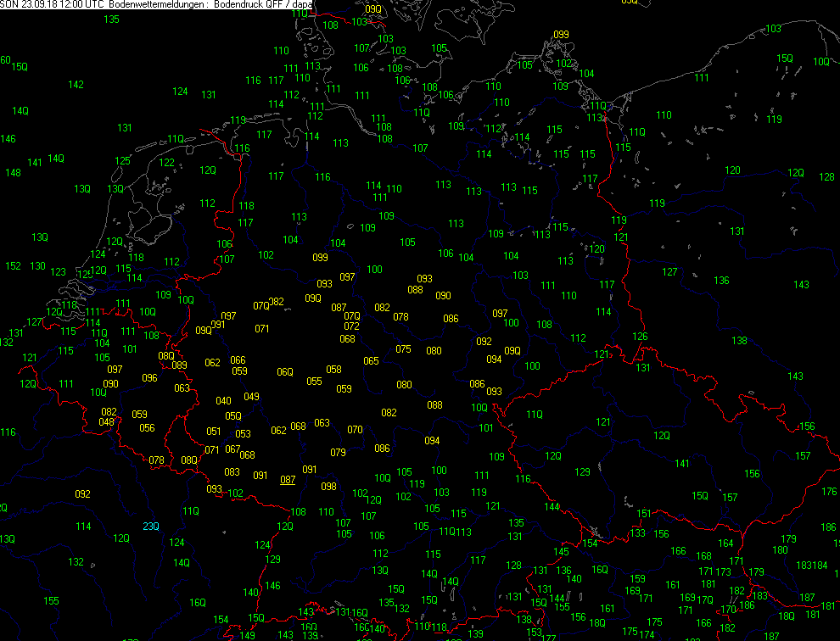Image resolution: width=840 pixels, height=641 pixels.
Task: Select the green 176 station value
Action: 829,493
